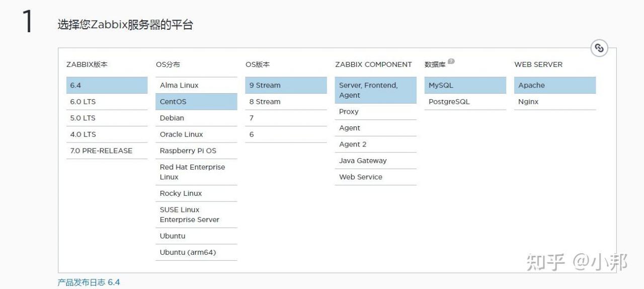
Task: Select the Agent 2 component
Action: (376, 144)
